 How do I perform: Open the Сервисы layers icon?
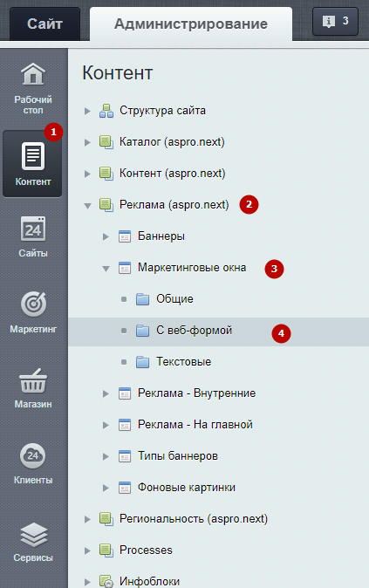coord(33,535)
